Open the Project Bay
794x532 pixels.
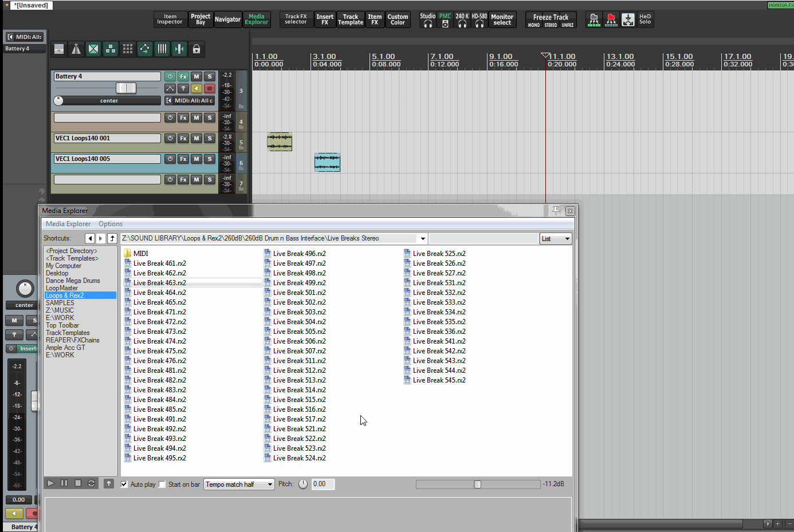(x=201, y=19)
